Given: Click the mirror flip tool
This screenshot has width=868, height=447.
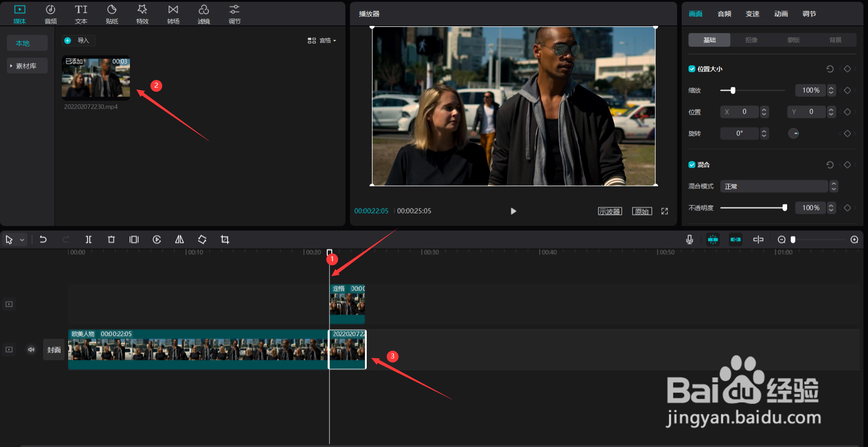Looking at the screenshot, I should [180, 239].
